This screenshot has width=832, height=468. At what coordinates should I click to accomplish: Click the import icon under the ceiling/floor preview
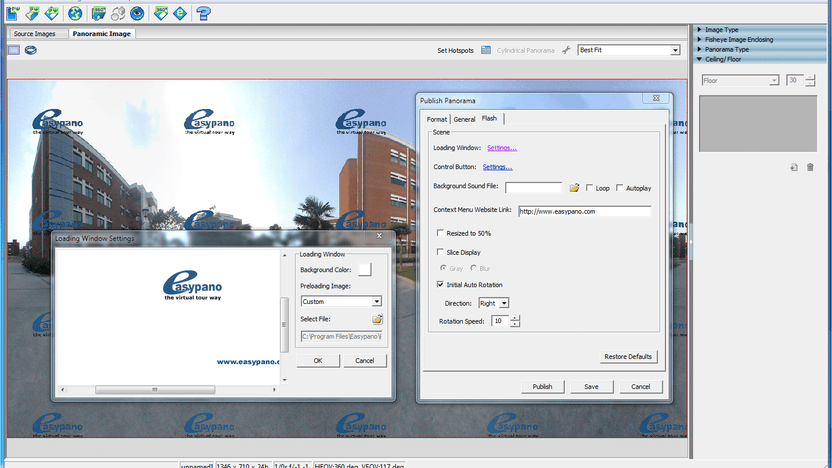tap(794, 168)
